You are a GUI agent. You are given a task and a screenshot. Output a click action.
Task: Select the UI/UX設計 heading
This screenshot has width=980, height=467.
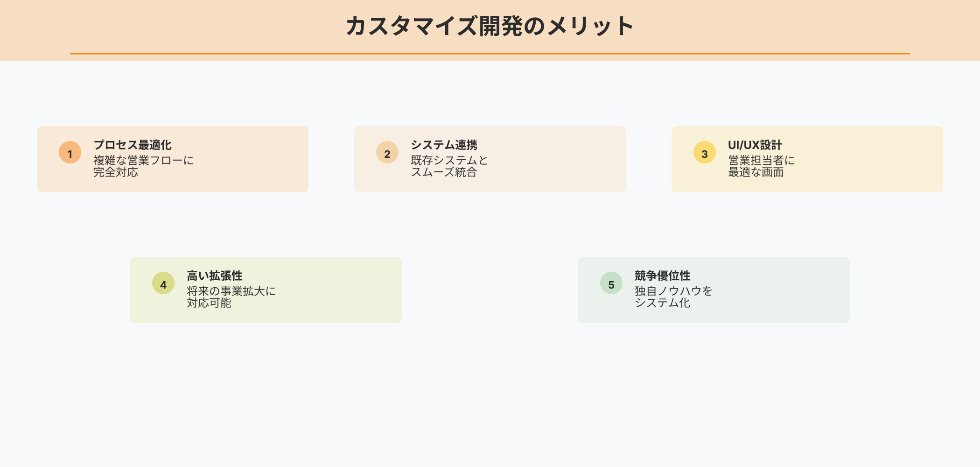(755, 145)
